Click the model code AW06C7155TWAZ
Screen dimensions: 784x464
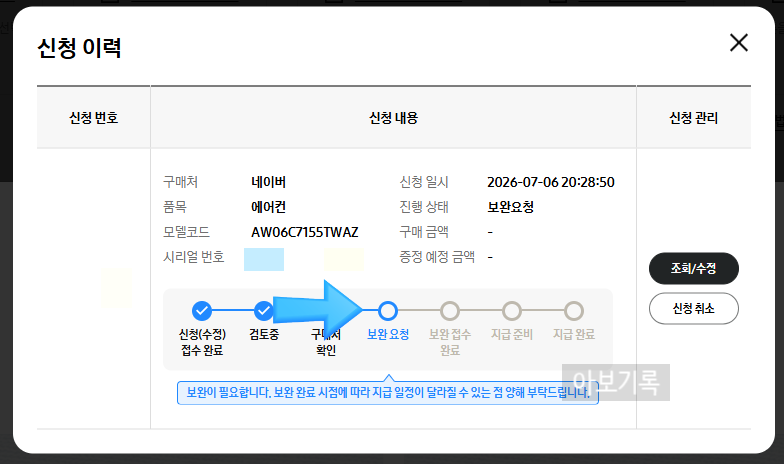[x=304, y=232]
